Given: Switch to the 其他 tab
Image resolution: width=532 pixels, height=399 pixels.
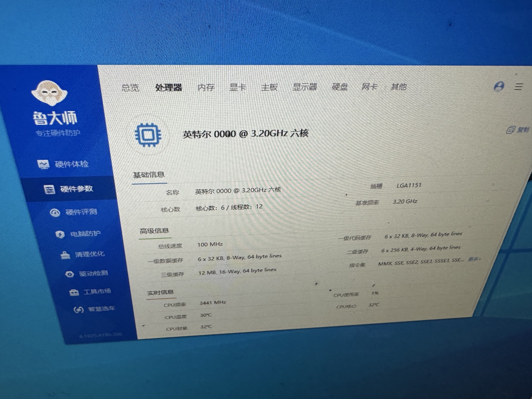Looking at the screenshot, I should coord(398,87).
